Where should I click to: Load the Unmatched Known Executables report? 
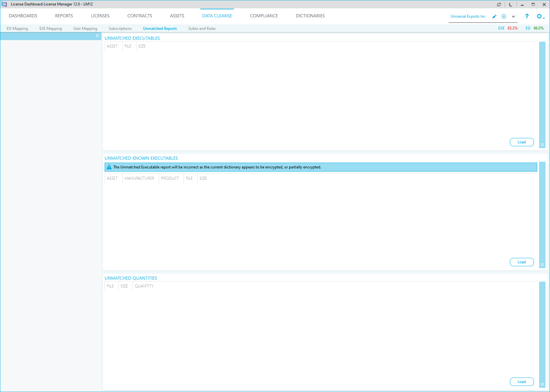(x=521, y=262)
